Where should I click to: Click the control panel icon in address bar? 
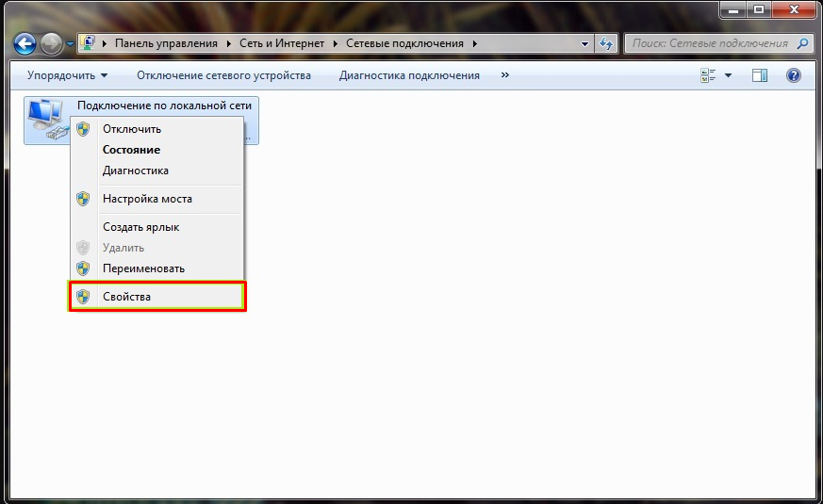[88, 43]
